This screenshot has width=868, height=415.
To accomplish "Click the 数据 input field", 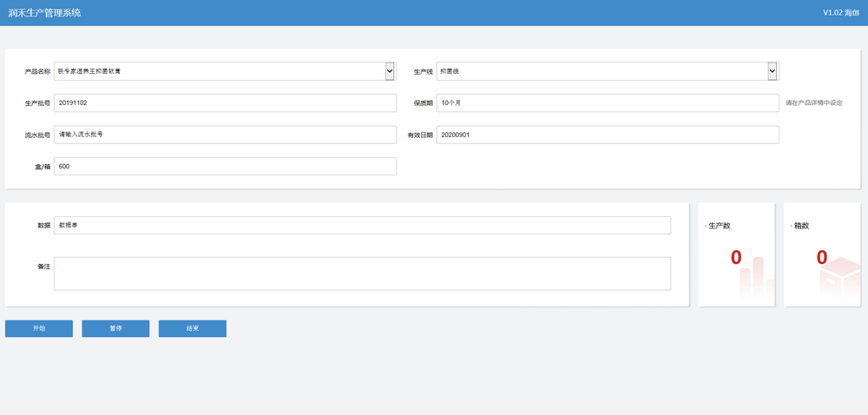I will (x=362, y=225).
